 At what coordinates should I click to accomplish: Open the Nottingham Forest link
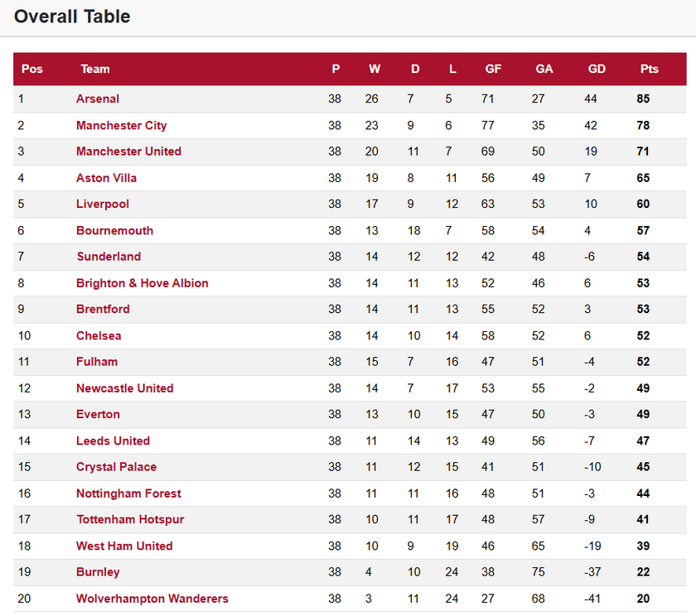pos(128,493)
